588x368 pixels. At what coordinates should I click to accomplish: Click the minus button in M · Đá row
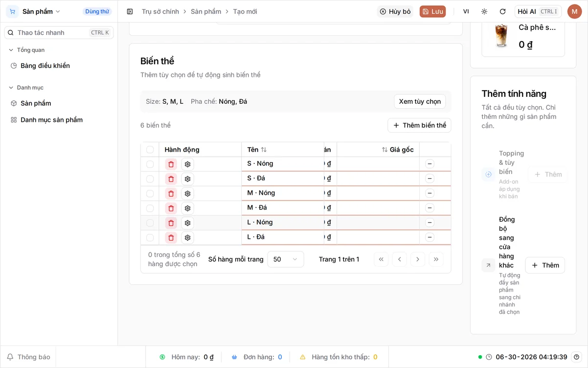pyautogui.click(x=430, y=208)
